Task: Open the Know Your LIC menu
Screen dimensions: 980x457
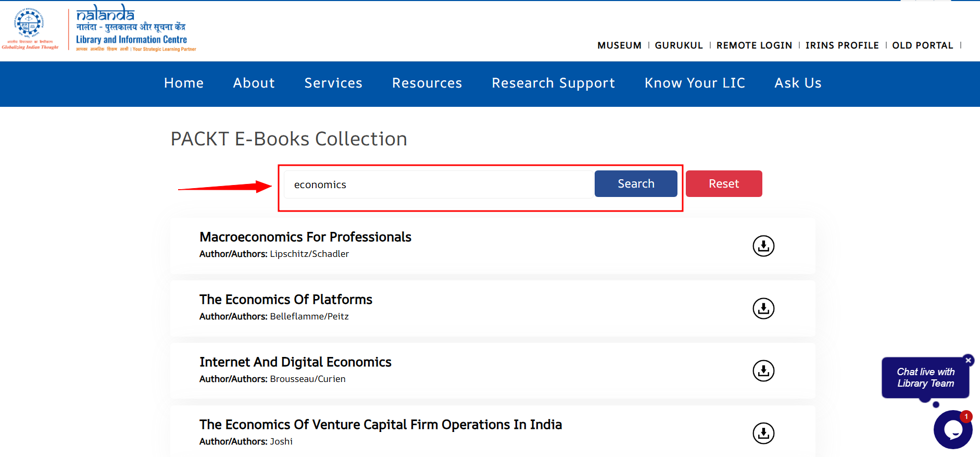Action: click(x=695, y=83)
